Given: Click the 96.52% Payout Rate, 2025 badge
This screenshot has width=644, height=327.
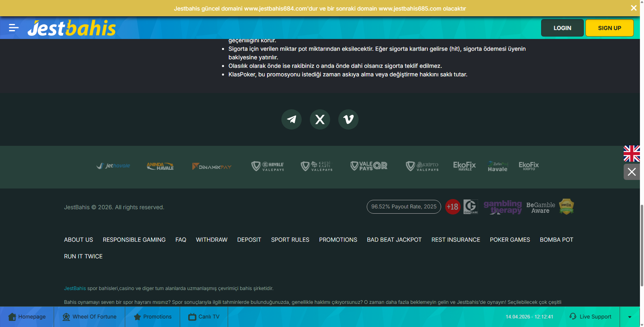Looking at the screenshot, I should (404, 207).
